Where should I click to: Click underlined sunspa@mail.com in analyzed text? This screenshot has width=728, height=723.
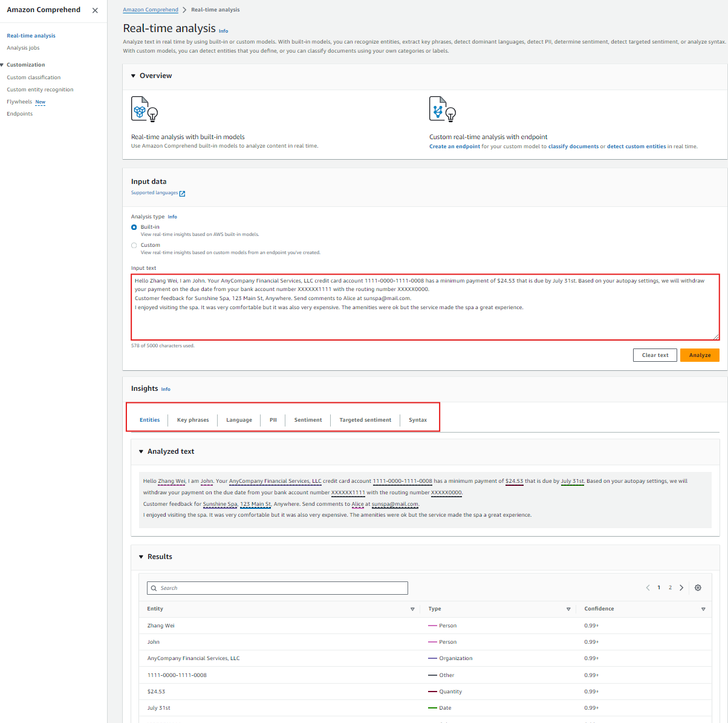tap(395, 504)
